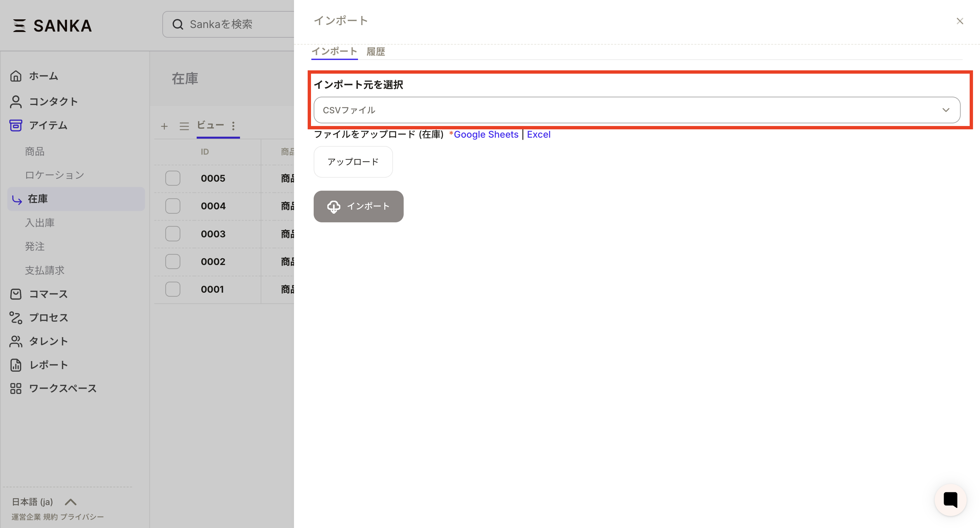
Task: Click the アップロード button
Action: (353, 162)
